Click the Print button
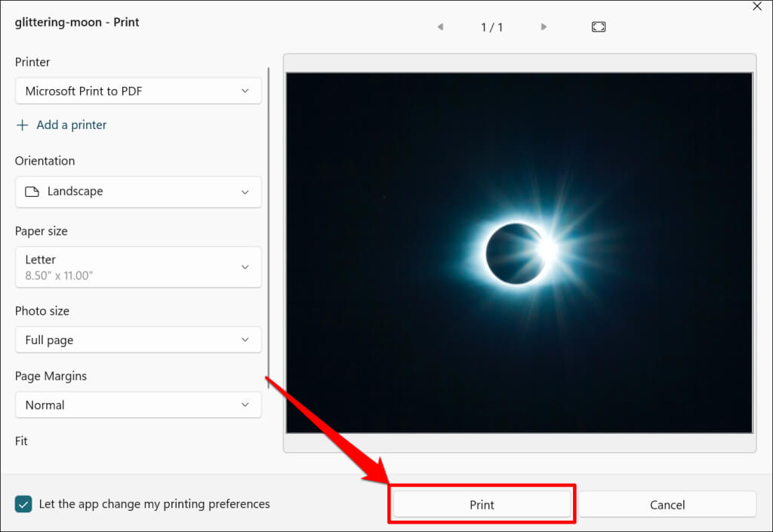This screenshot has width=773, height=532. point(482,505)
